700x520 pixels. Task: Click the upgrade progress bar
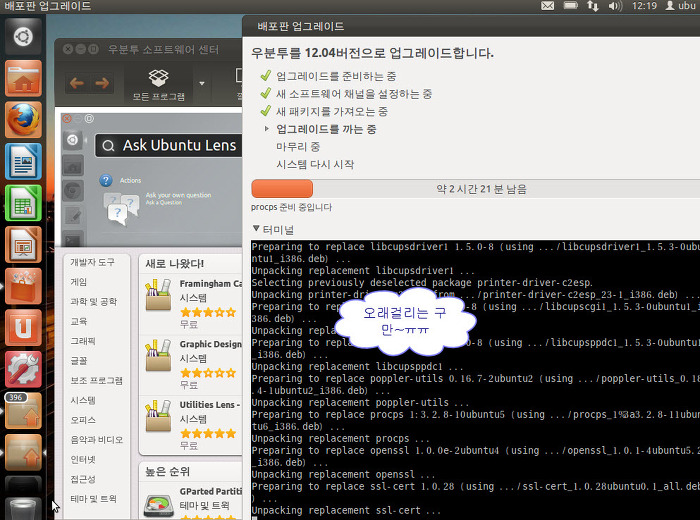pyautogui.click(x=470, y=189)
